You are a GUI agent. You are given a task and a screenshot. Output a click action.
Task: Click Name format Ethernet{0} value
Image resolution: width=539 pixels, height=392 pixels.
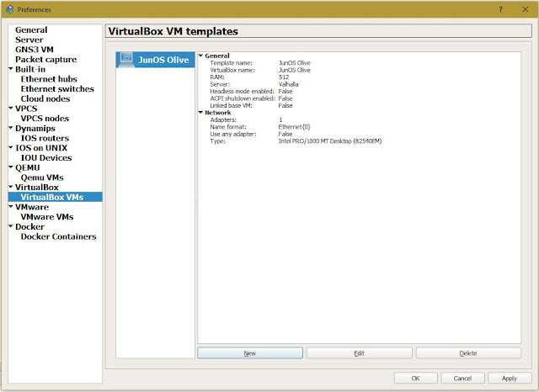pos(294,127)
